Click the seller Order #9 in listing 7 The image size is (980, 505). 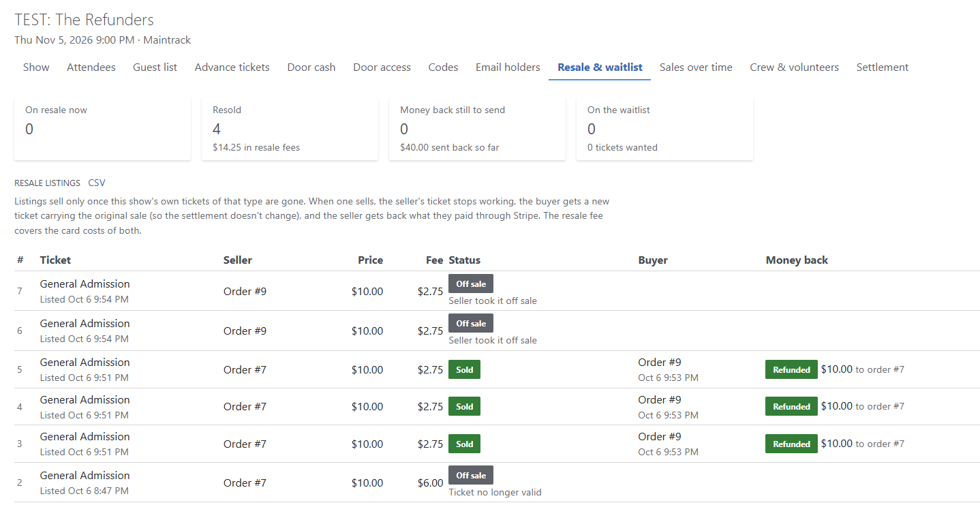245,292
